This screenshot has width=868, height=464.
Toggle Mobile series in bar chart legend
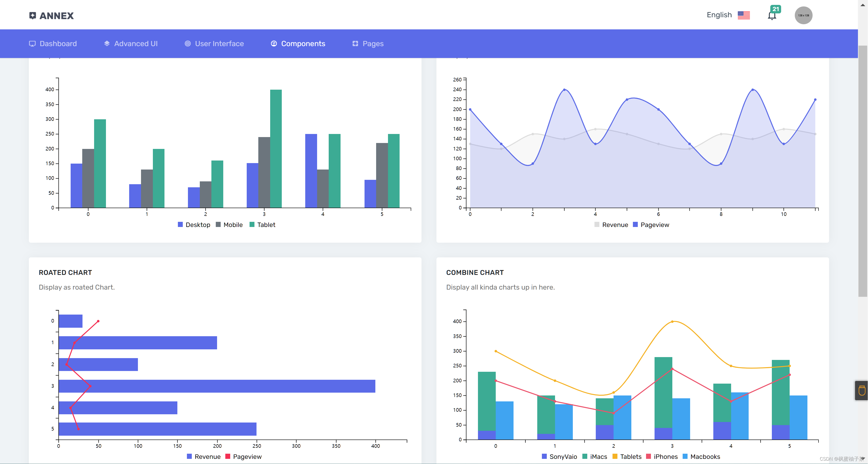point(229,225)
